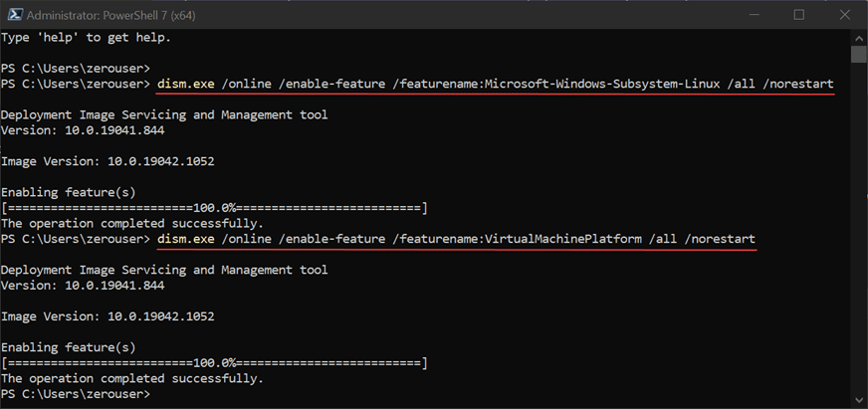Click the second 100.0% progress bar
Viewport: 868px width, 409px height.
point(214,363)
